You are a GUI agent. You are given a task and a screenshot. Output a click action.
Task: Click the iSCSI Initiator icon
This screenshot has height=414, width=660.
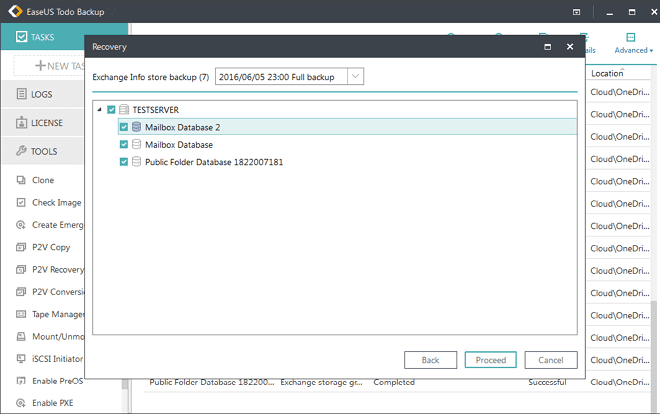[x=21, y=358]
